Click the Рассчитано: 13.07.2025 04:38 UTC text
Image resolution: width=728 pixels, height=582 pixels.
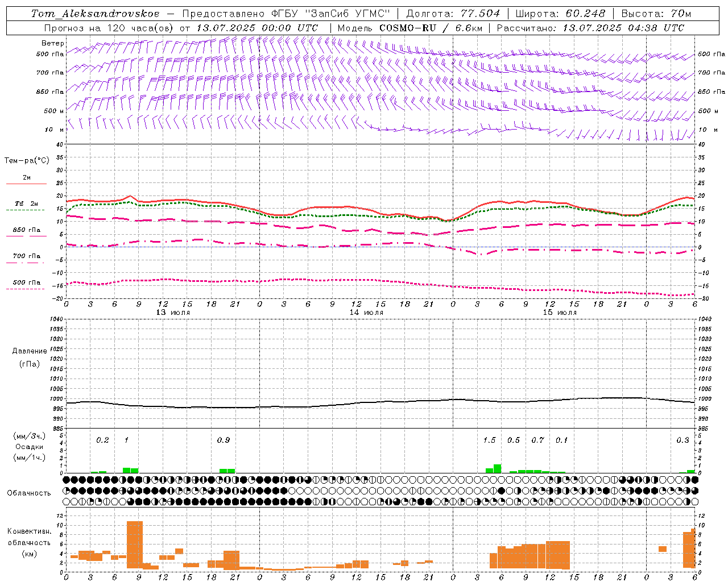click(x=590, y=28)
